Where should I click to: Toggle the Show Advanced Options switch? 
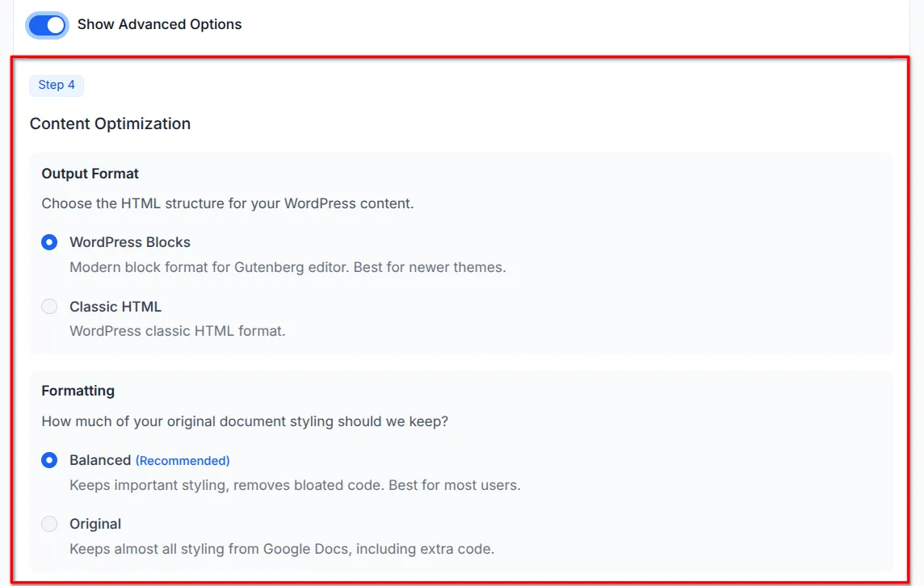pos(46,25)
